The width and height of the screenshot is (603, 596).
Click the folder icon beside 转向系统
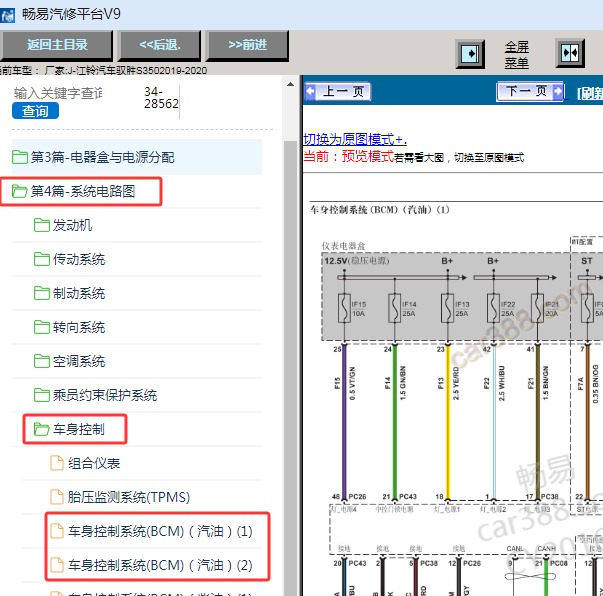click(x=42, y=327)
